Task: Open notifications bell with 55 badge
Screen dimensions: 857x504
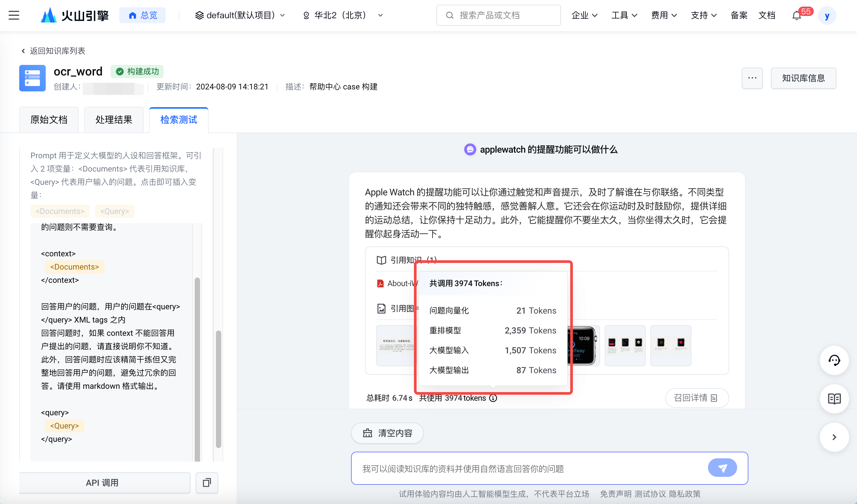Action: pos(797,15)
